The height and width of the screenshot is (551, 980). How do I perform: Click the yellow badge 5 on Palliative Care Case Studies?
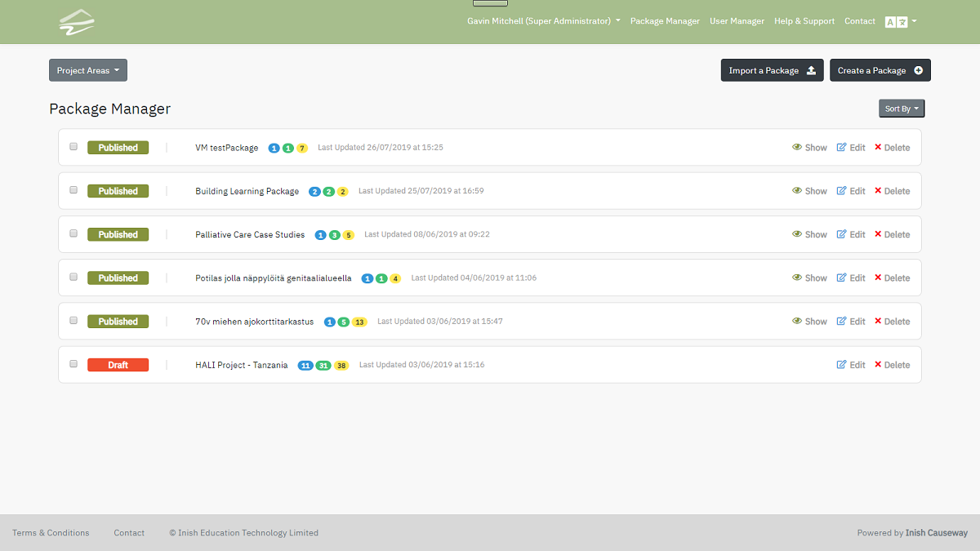[349, 235]
